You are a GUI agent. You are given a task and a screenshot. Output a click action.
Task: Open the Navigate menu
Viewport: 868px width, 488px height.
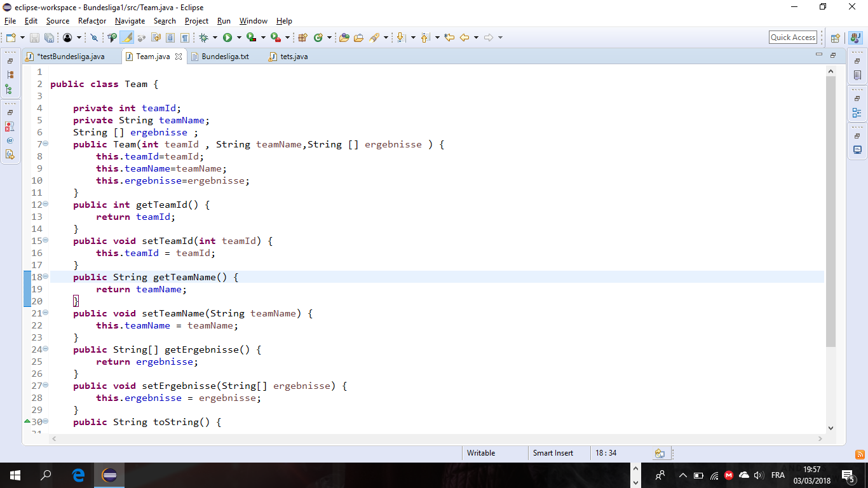[130, 21]
